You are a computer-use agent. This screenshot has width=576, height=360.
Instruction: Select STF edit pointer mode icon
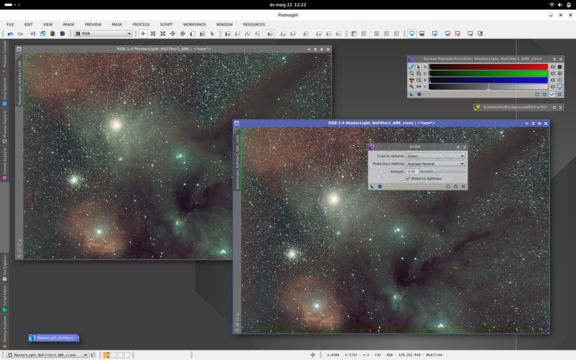pyautogui.click(x=418, y=67)
